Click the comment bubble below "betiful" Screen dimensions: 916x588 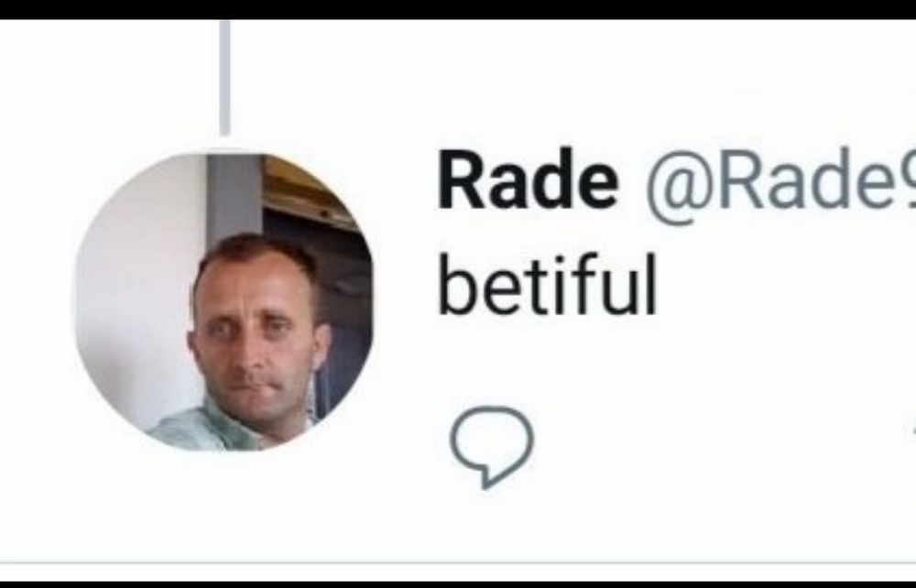491,447
